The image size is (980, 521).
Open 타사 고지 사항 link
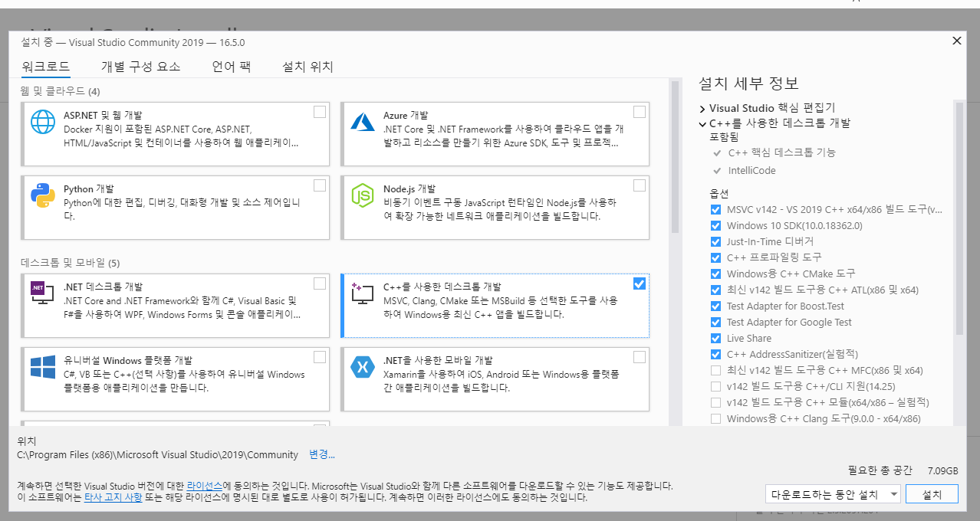click(113, 497)
